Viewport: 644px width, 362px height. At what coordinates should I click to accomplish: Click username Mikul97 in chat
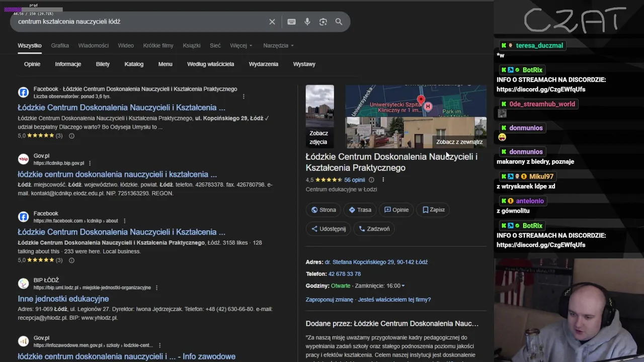tap(541, 176)
